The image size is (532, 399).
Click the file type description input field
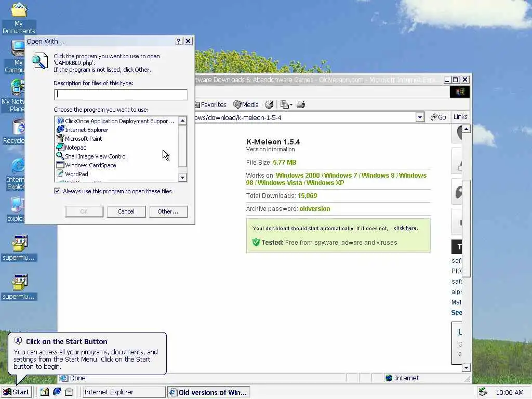121,95
